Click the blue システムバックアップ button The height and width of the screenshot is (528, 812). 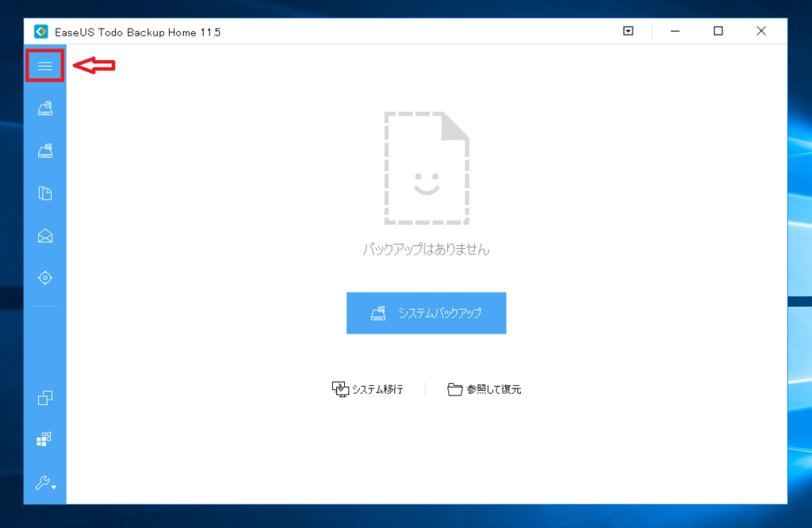(426, 313)
